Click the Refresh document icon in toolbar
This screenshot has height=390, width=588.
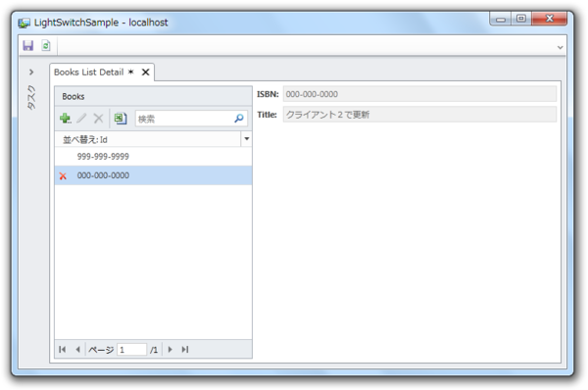pyautogui.click(x=46, y=46)
